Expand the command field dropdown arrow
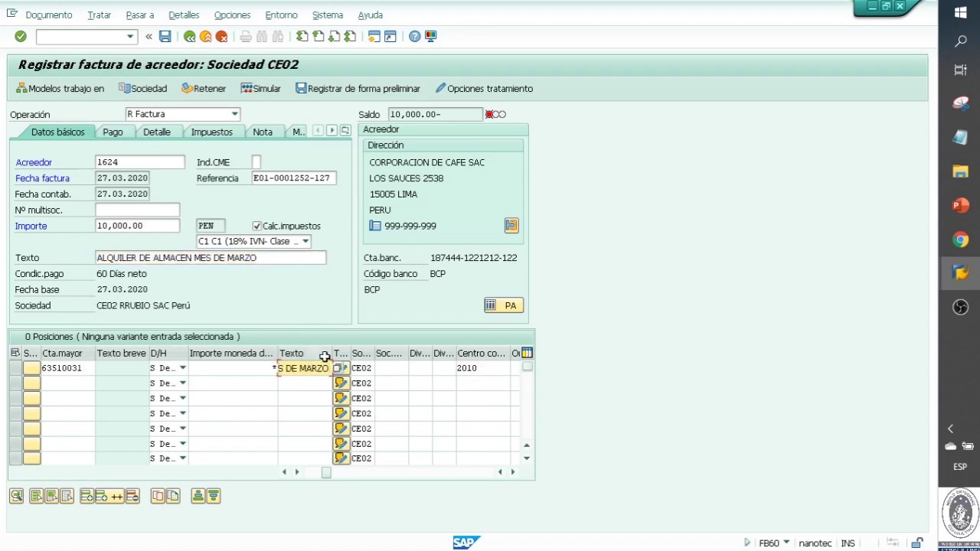The image size is (980, 551). 130,36
